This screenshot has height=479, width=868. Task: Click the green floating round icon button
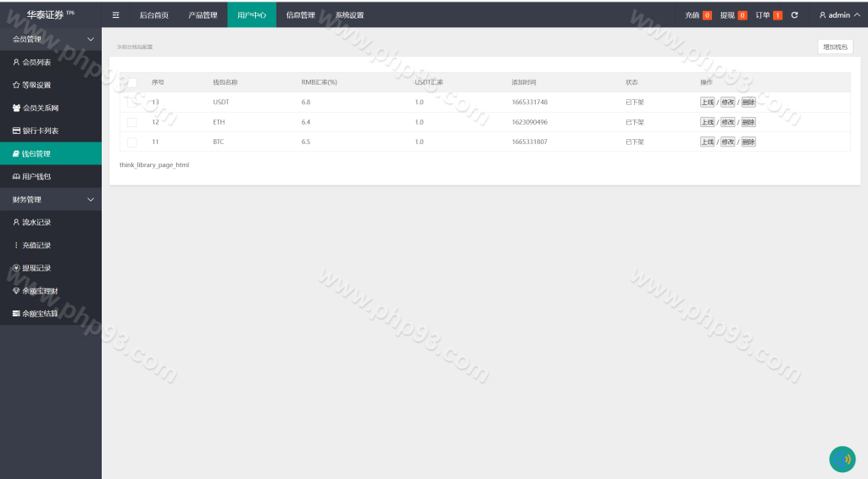[x=842, y=459]
